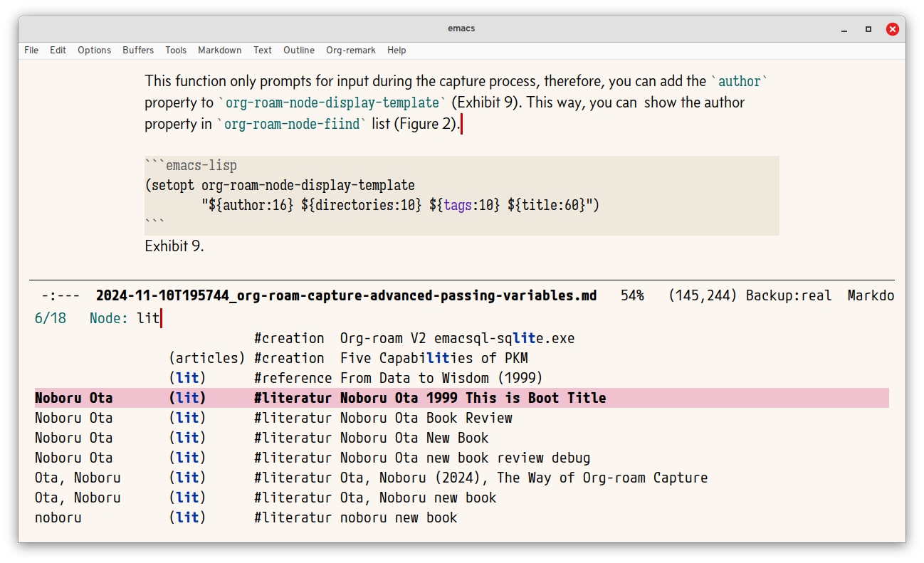Screen dimensions: 924x563
Task: Click the ```emacs-lisp code fence line
Action: (191, 166)
